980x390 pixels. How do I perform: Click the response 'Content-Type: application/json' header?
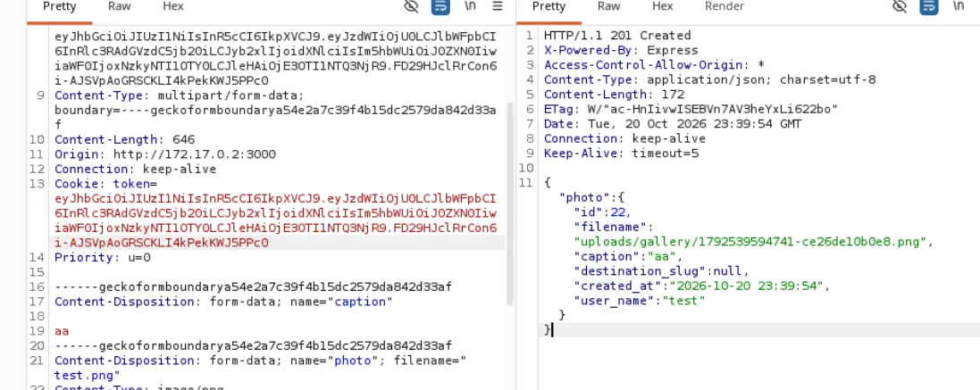tap(710, 79)
